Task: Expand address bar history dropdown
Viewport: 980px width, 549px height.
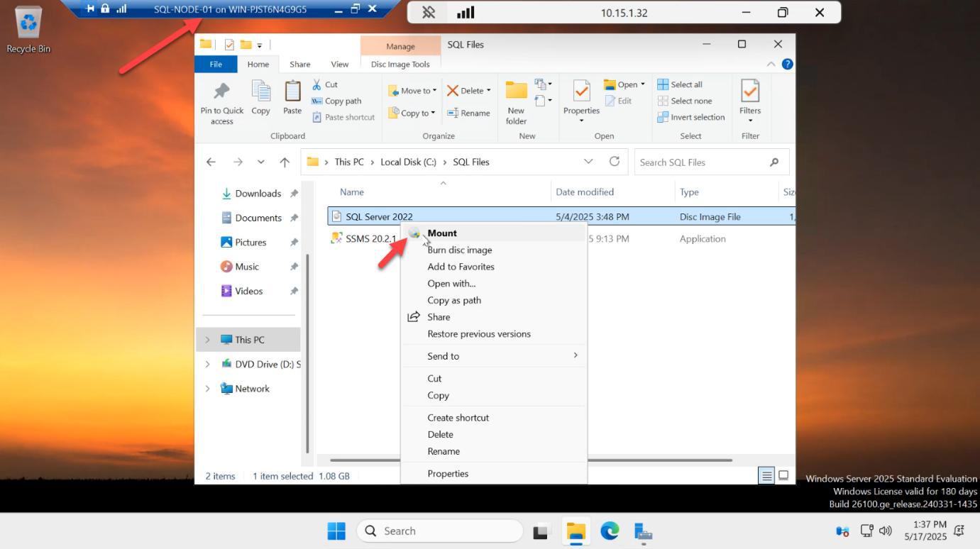Action: point(588,162)
